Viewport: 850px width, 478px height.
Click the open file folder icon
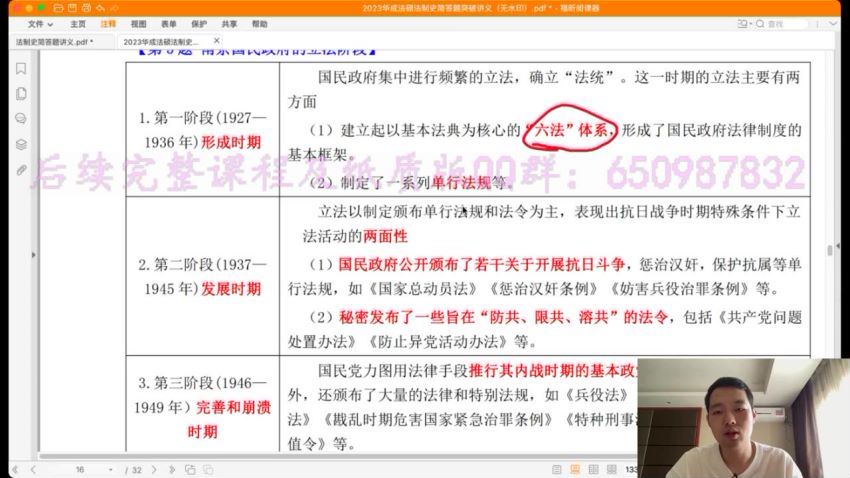pos(59,8)
